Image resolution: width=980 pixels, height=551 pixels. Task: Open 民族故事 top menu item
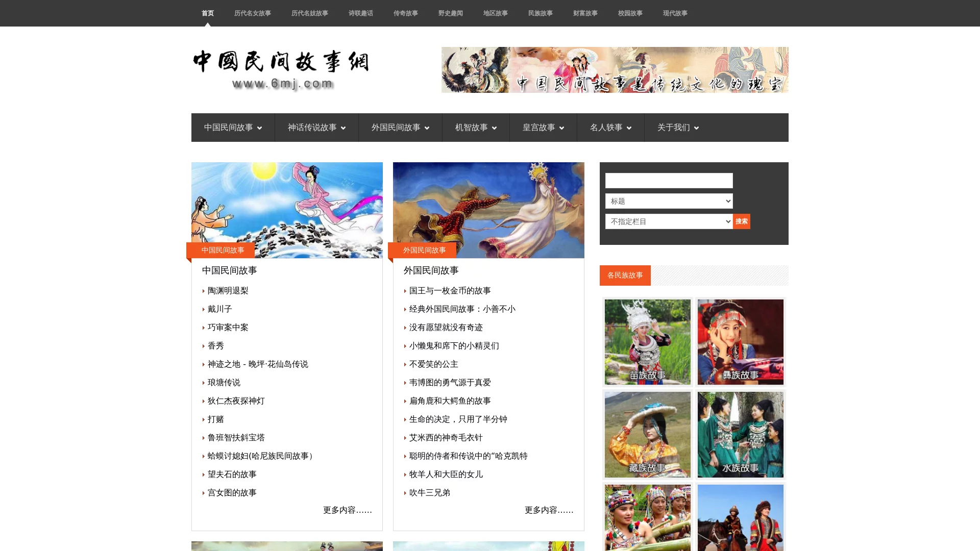click(541, 13)
